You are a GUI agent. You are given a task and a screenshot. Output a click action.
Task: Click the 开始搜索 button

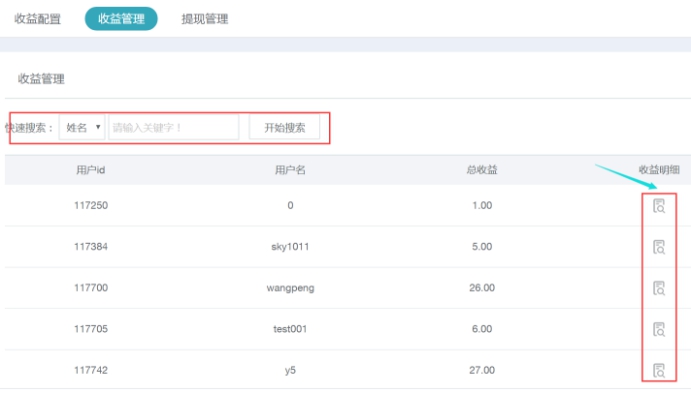pos(285,128)
